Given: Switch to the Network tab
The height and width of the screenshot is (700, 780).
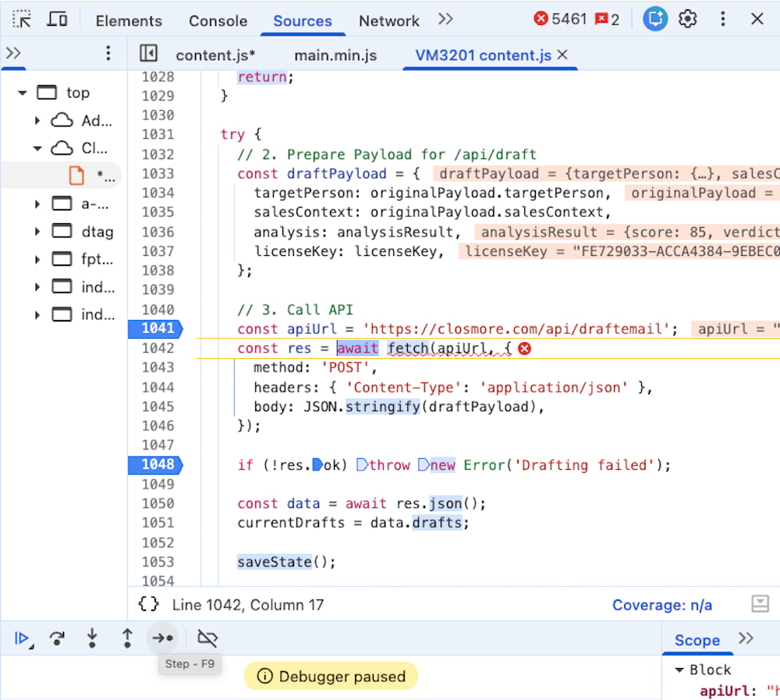Looking at the screenshot, I should [x=388, y=21].
